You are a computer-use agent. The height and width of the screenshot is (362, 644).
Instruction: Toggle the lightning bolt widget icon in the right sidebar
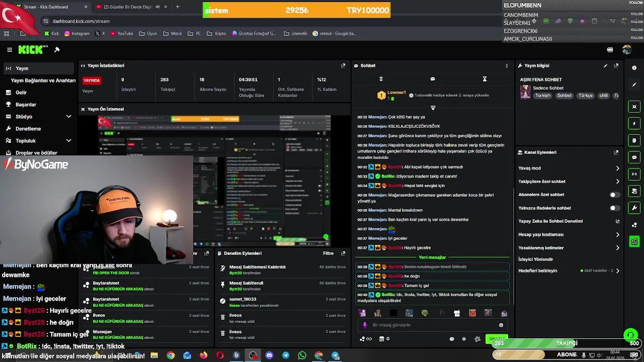pyautogui.click(x=634, y=124)
